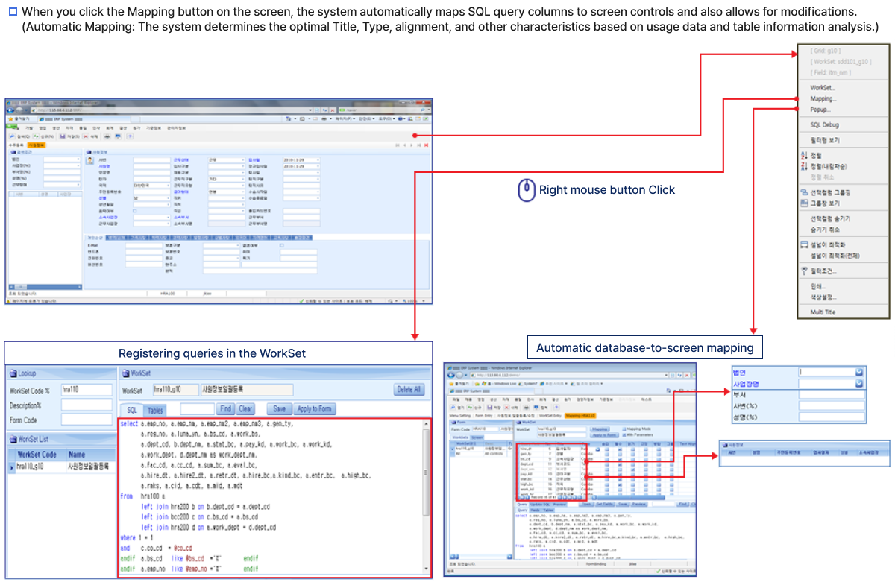Screen dimensions: 895x588
Task: Click the WorkSet Code % input field
Action: (x=87, y=390)
